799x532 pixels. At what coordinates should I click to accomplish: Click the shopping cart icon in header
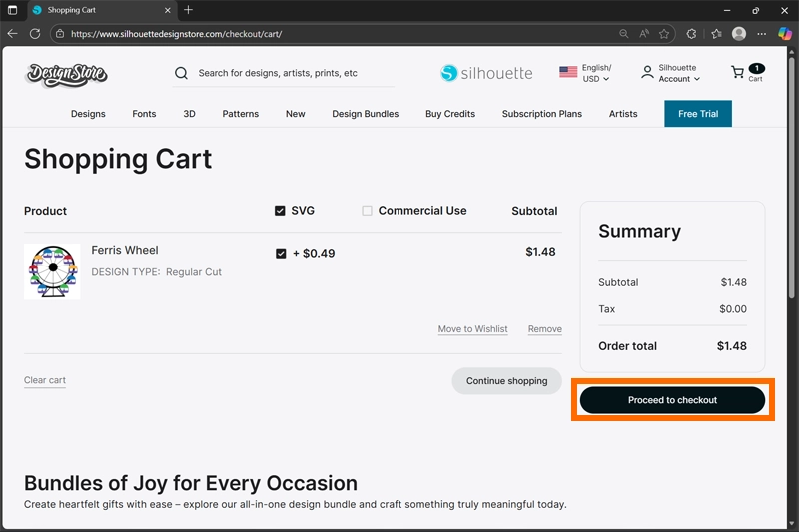739,73
